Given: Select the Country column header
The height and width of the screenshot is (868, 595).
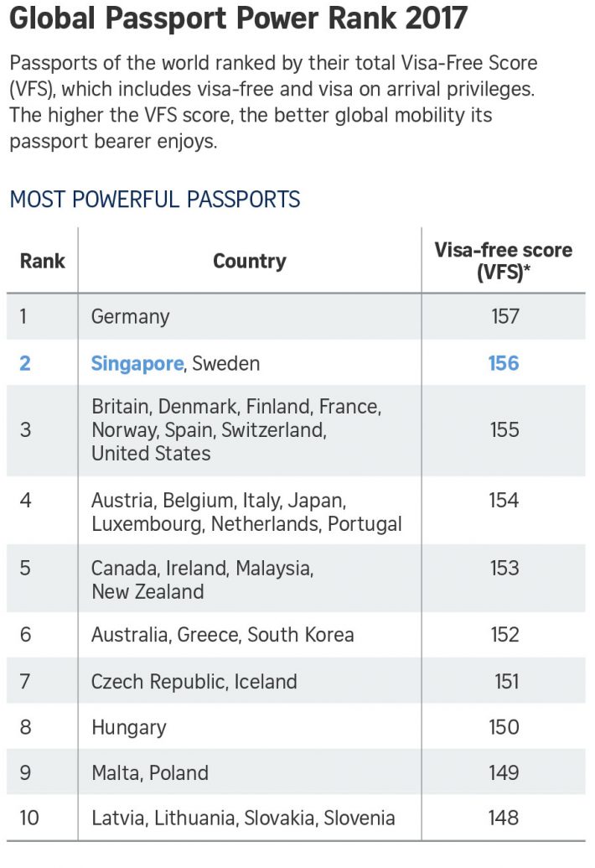Looking at the screenshot, I should [249, 261].
